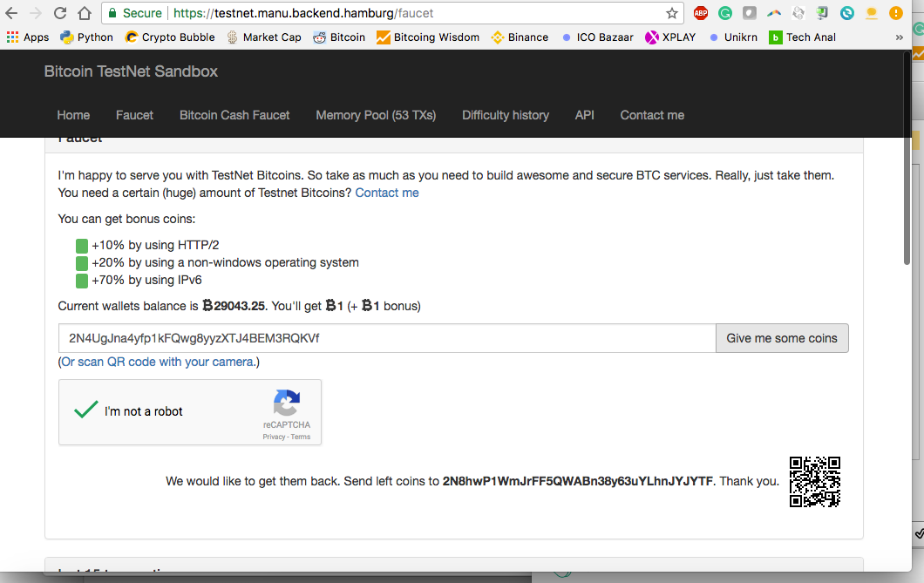Click the reCAPTCHA logo
This screenshot has height=583, width=924.
pyautogui.click(x=287, y=403)
